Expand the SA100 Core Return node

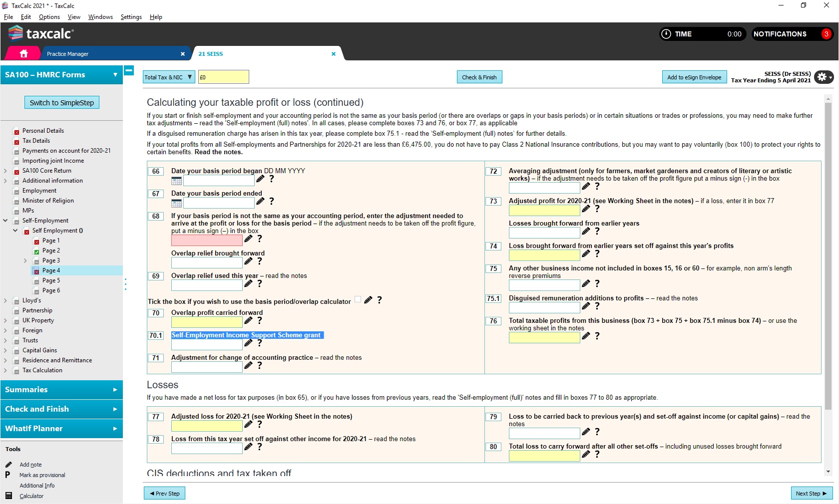[5, 171]
